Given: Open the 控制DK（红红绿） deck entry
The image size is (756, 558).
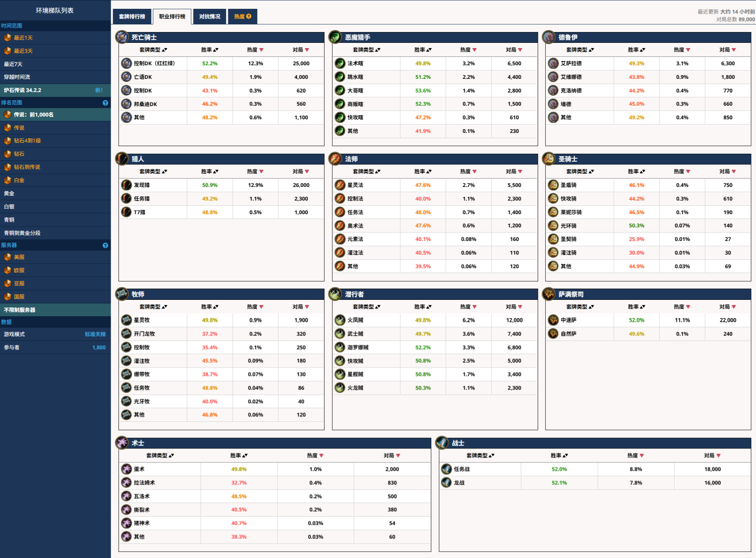Looking at the screenshot, I should click(154, 63).
